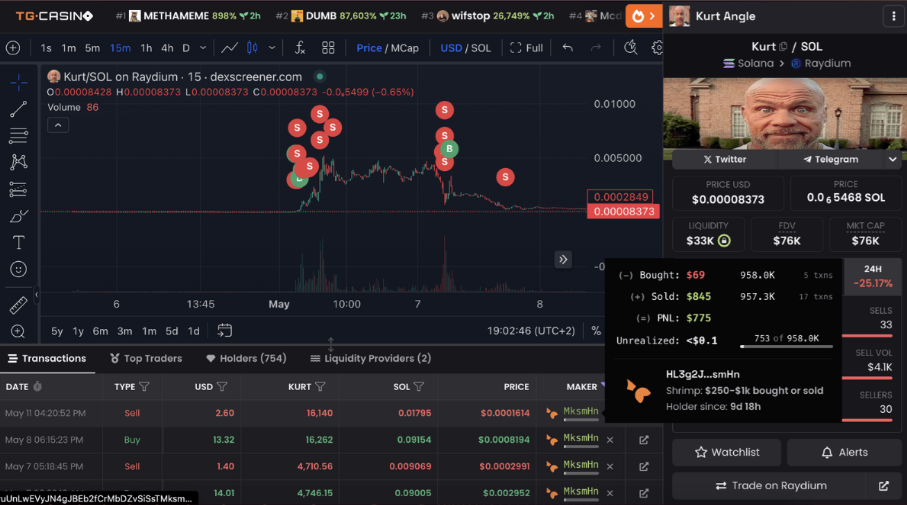This screenshot has height=505, width=907.
Task: Filter transactions by KURT amount
Action: coord(320,386)
